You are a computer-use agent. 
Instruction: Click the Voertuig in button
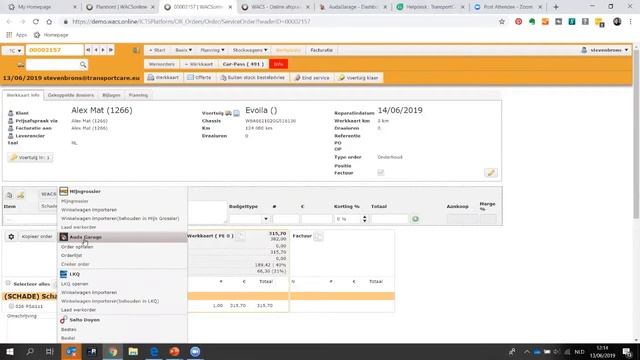pos(30,158)
